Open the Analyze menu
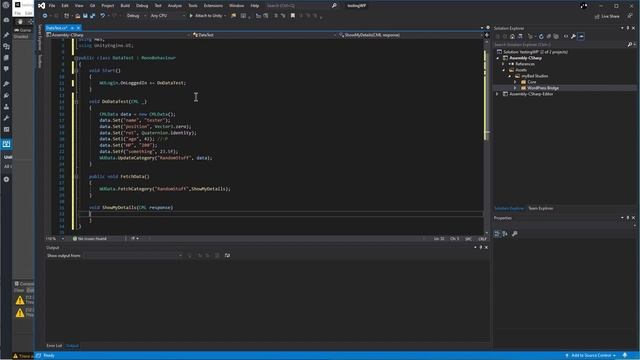 175,6
